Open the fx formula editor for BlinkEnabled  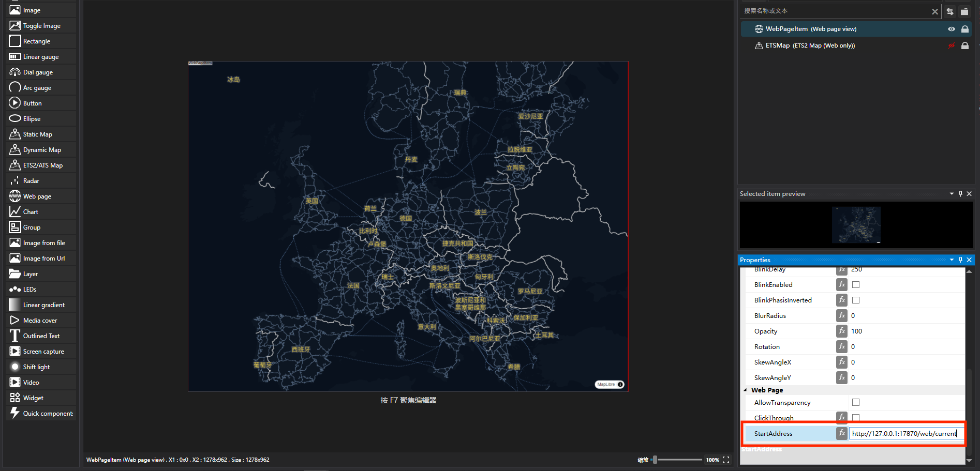[842, 284]
